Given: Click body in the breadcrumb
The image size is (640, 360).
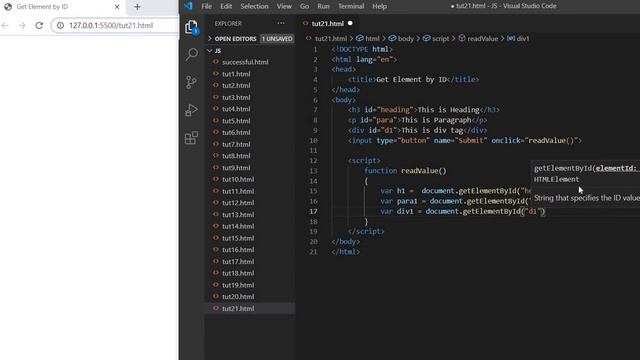Looking at the screenshot, I should tap(405, 39).
